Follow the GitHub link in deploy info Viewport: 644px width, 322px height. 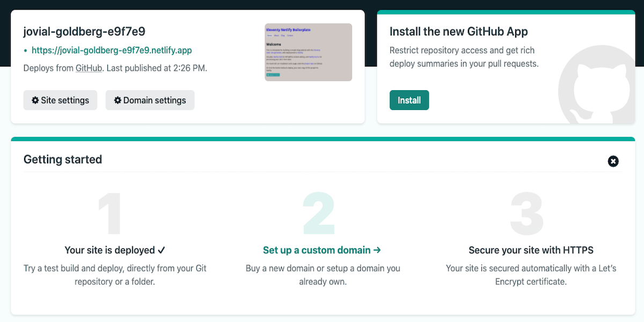pyautogui.click(x=89, y=68)
